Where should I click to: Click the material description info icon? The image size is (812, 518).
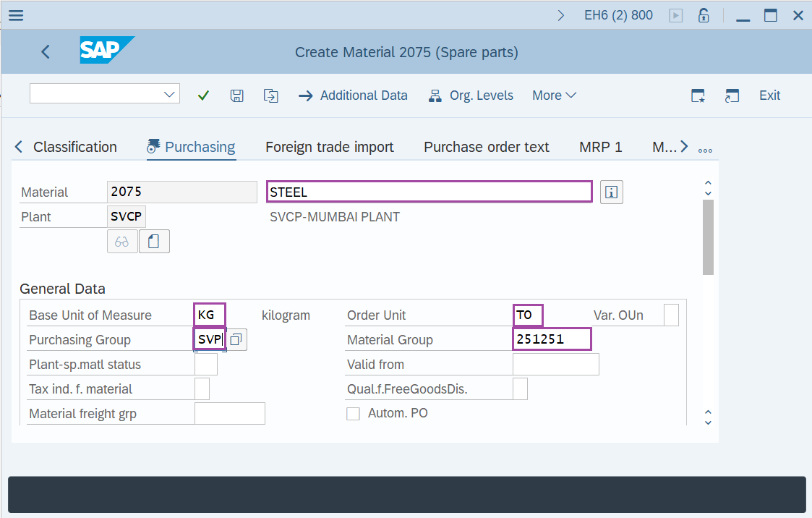coord(612,192)
